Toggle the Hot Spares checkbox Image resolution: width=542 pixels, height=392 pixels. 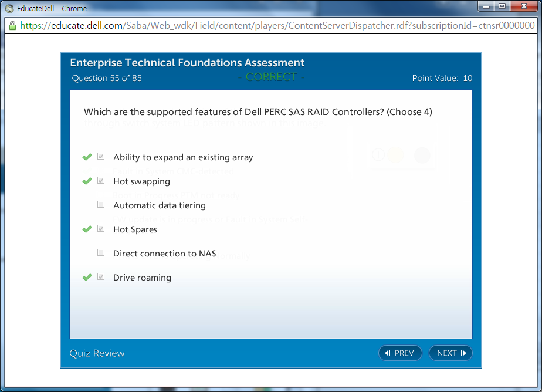tap(101, 229)
